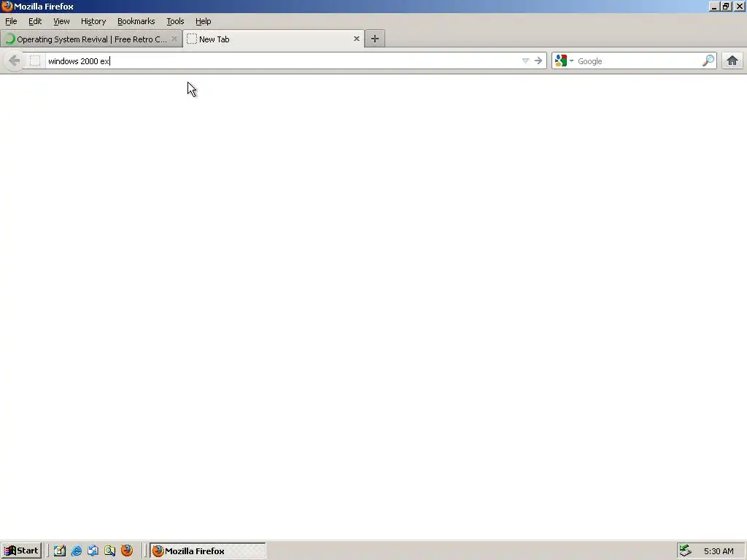Click the Go arrow in address bar
Image resolution: width=747 pixels, height=560 pixels.
pos(538,61)
